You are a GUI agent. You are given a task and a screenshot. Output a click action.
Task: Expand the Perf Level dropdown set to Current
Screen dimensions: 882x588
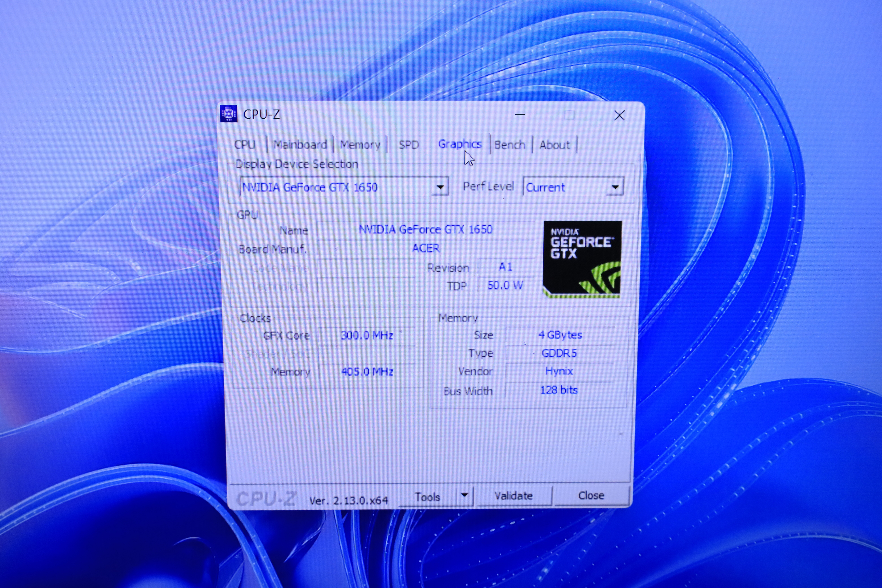coord(573,187)
